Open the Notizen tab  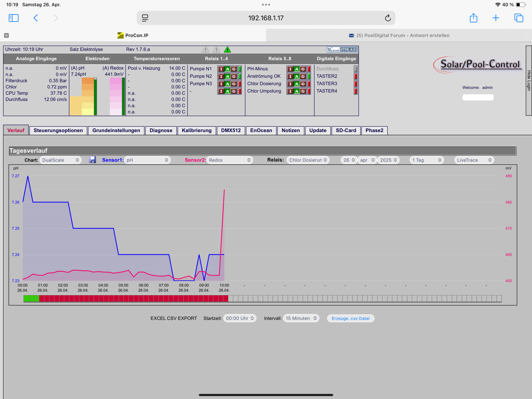coord(291,130)
